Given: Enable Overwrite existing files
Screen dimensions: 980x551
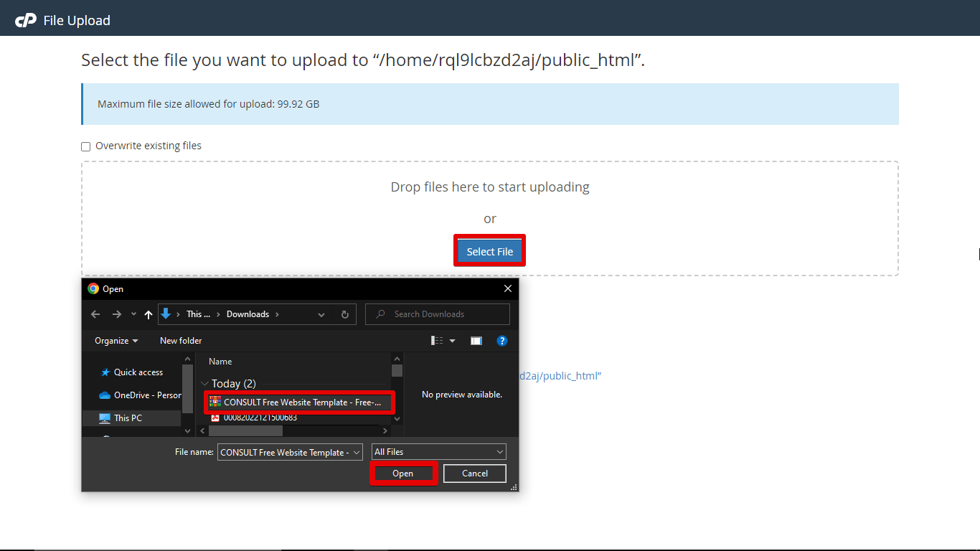Looking at the screenshot, I should tap(85, 146).
